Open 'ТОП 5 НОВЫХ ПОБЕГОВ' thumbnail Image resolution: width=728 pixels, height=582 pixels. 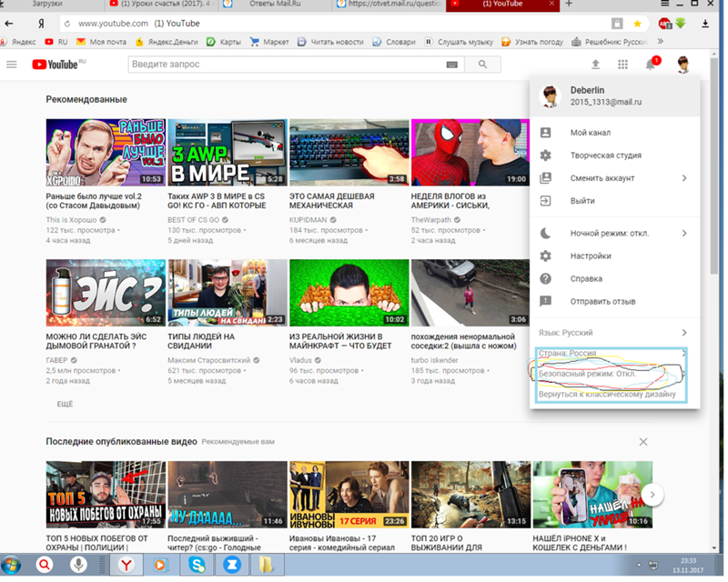[106, 495]
